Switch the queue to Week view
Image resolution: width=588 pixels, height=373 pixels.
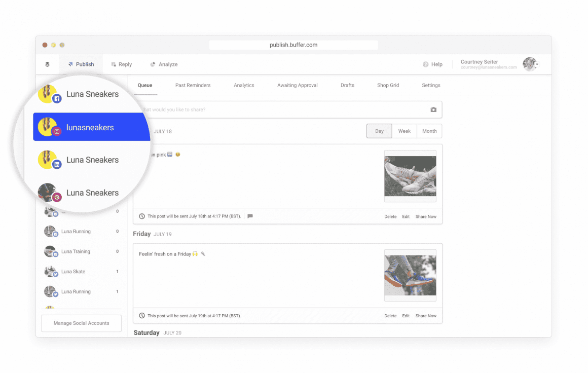[405, 131]
